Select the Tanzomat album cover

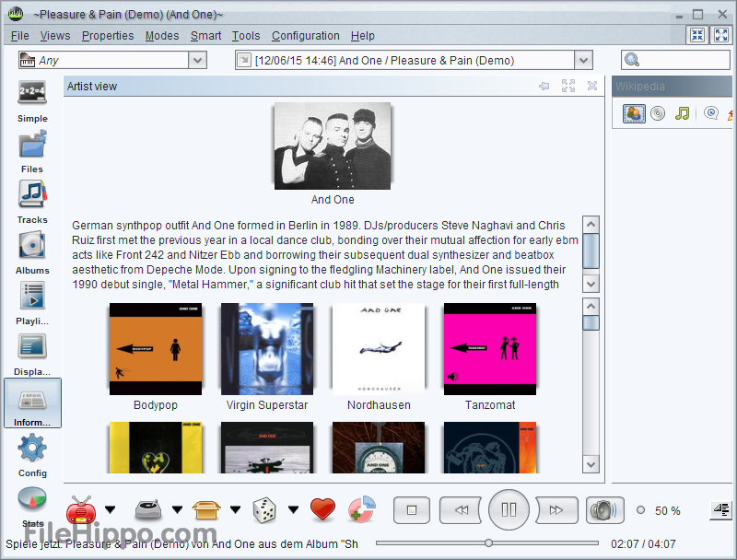[490, 348]
